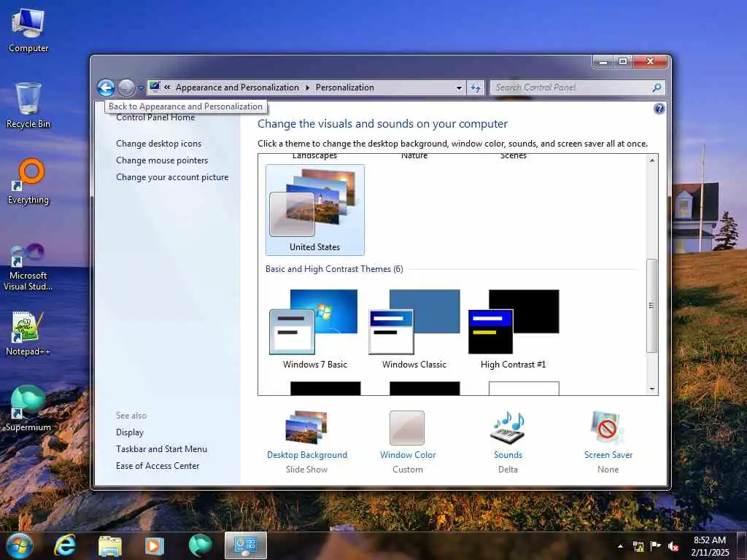Click the Control Panel taskbar button
The width and height of the screenshot is (747, 560).
(246, 545)
